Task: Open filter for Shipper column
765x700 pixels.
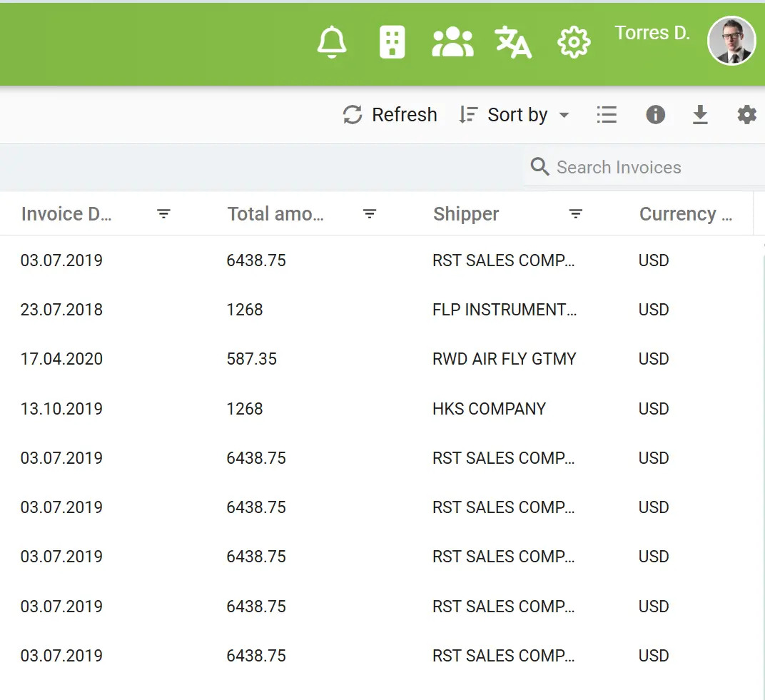Action: (x=576, y=214)
